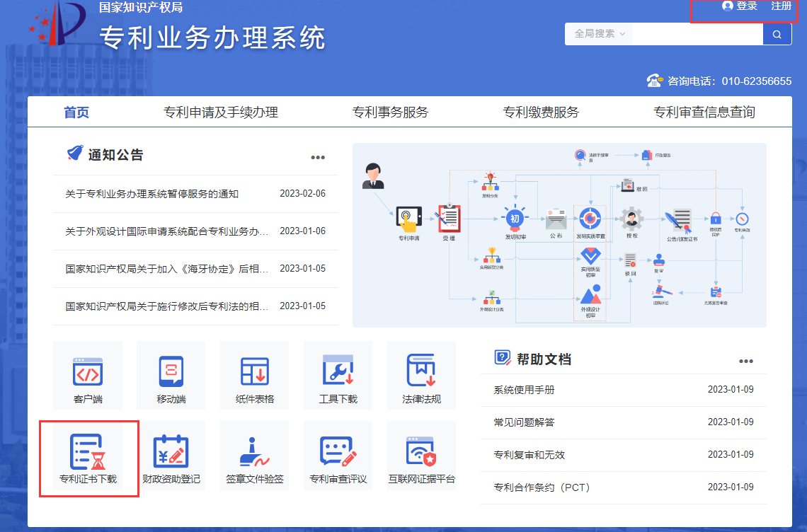Viewport: 807px width, 532px height.
Task: Expand more 帮助文档 via ellipsis
Action: tap(746, 362)
